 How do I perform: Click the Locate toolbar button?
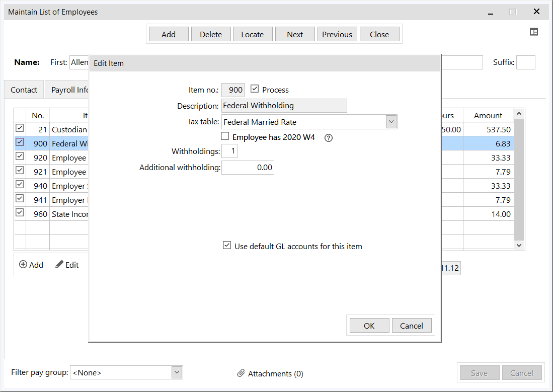tap(252, 34)
